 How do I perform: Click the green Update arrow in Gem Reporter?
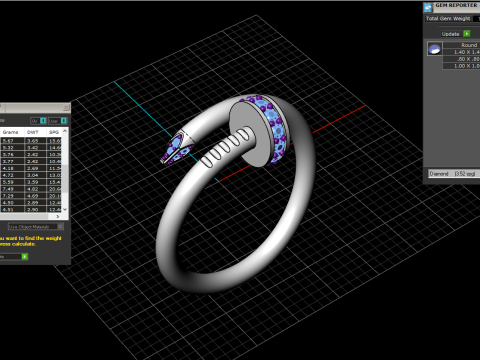tap(467, 34)
